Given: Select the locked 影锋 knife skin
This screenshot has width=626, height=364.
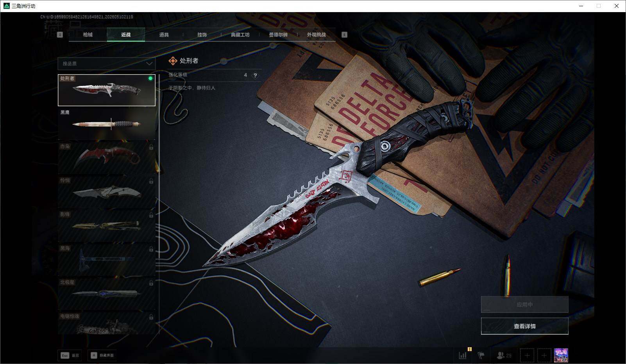Looking at the screenshot, I should point(107,226).
